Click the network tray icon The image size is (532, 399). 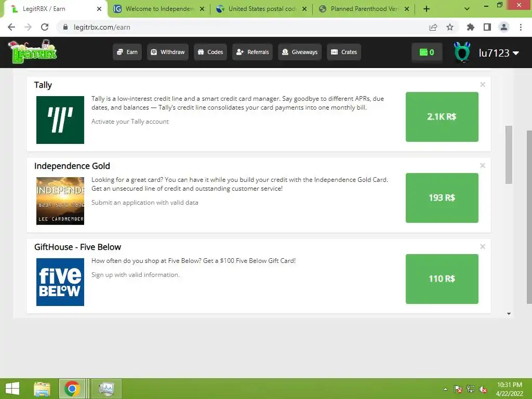point(471,389)
